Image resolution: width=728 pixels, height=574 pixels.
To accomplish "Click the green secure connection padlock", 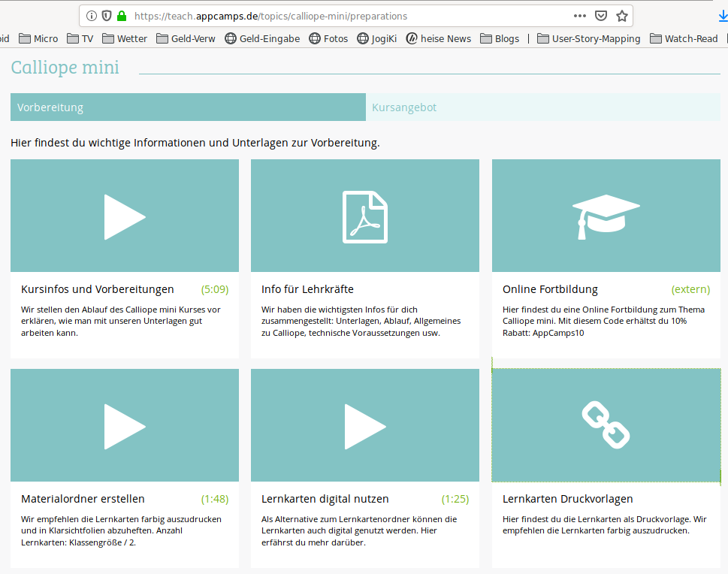I will click(x=122, y=17).
